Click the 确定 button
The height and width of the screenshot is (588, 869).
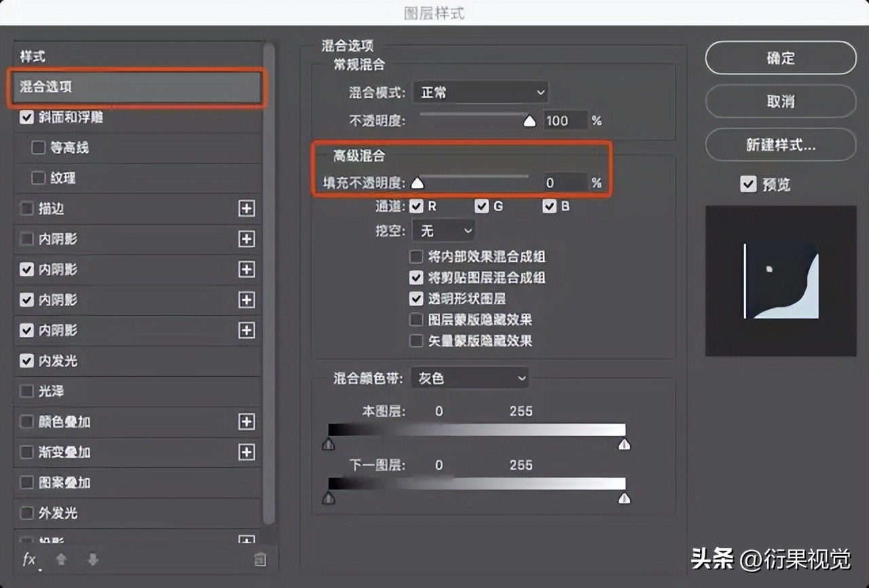779,58
